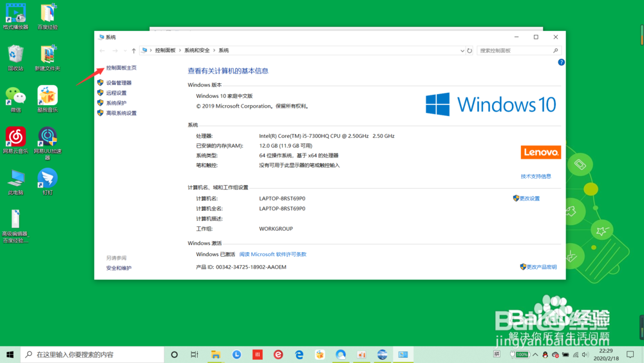Open Remote settings (远程设置) link

coord(116,93)
